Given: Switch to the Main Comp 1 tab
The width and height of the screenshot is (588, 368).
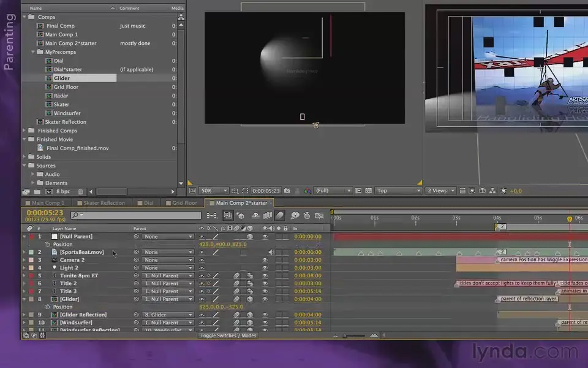Looking at the screenshot, I should pos(46,202).
